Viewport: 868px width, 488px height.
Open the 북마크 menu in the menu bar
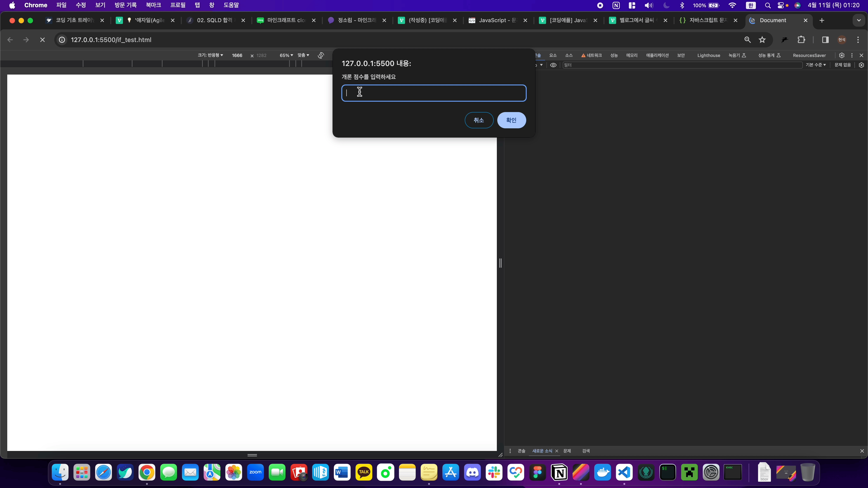(153, 5)
